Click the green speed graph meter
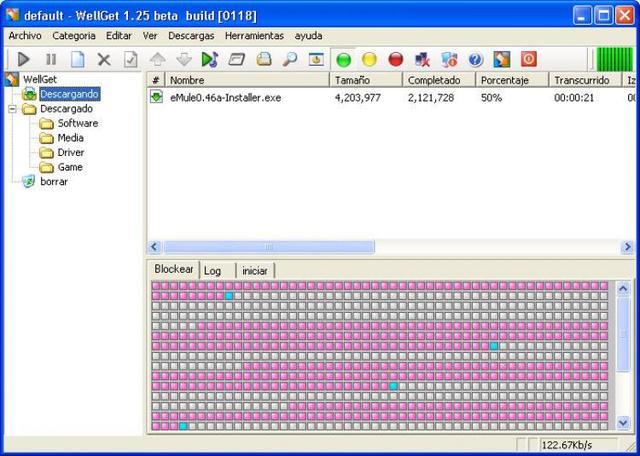 click(x=614, y=60)
